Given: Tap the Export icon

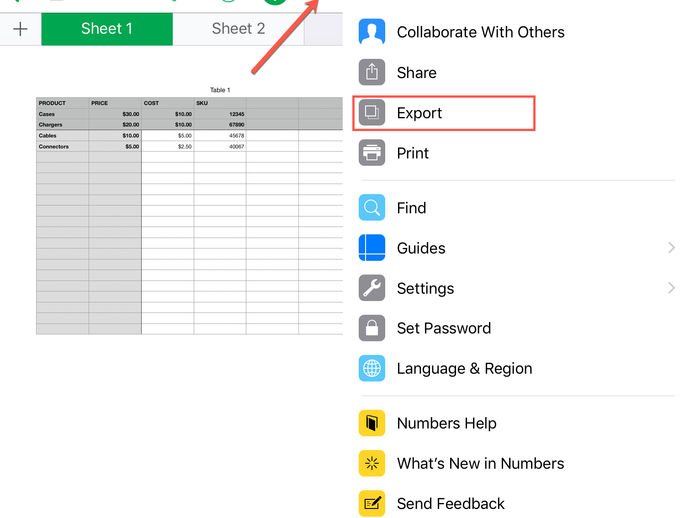Looking at the screenshot, I should [372, 113].
